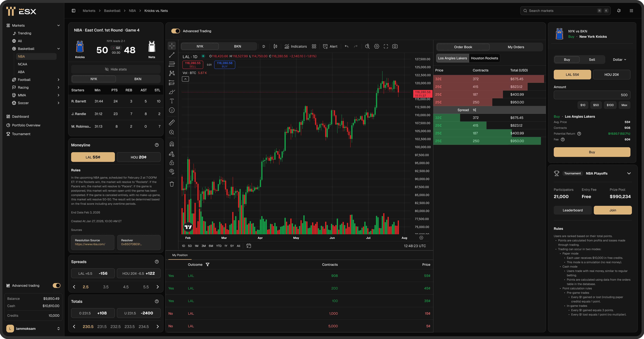Open the Dollar currency dropdown
Screen dimensions: 644x339
(x=619, y=60)
